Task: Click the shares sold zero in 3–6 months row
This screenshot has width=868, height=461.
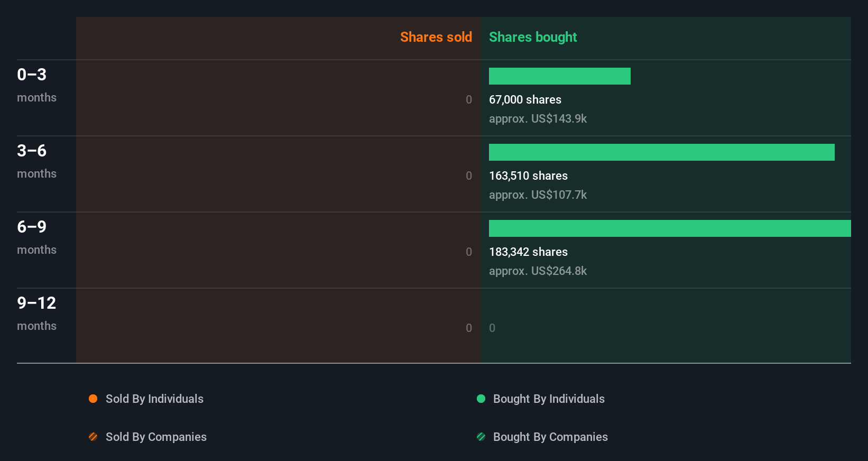Action: 469,176
